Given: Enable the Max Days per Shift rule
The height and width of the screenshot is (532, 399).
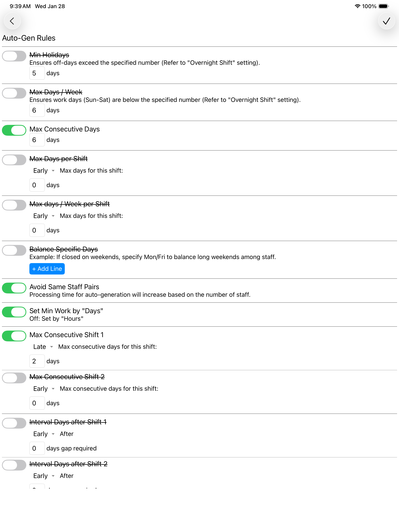Looking at the screenshot, I should [x=14, y=160].
